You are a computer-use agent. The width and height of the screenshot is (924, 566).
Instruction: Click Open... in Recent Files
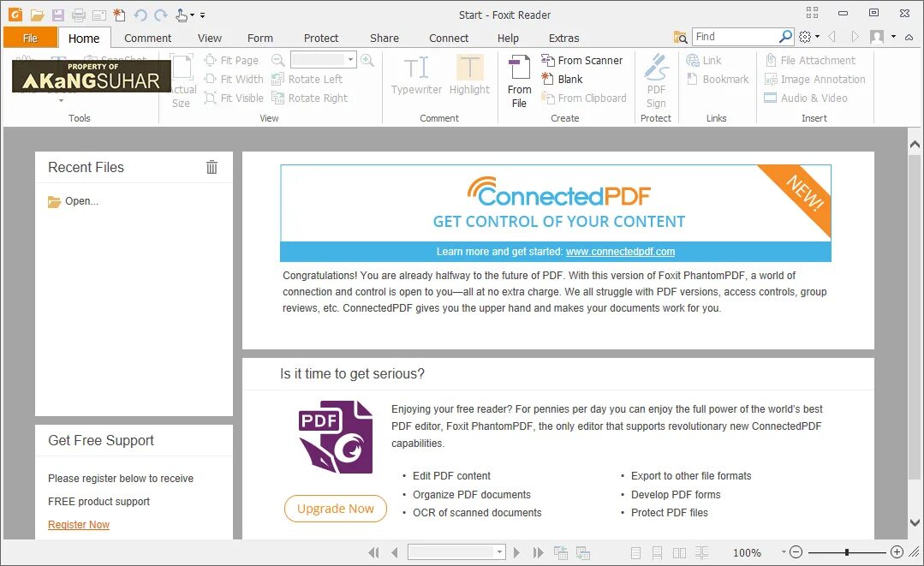click(74, 201)
